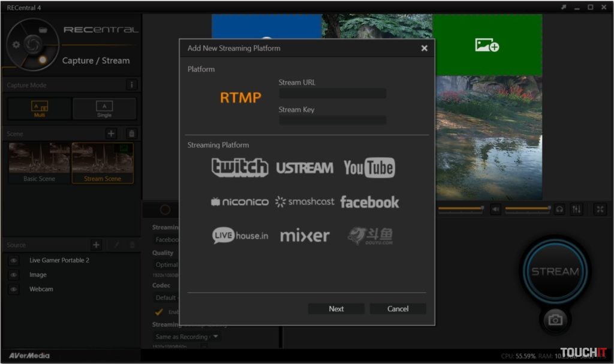Switch to Multi capture mode
This screenshot has height=364, width=614.
[x=40, y=109]
